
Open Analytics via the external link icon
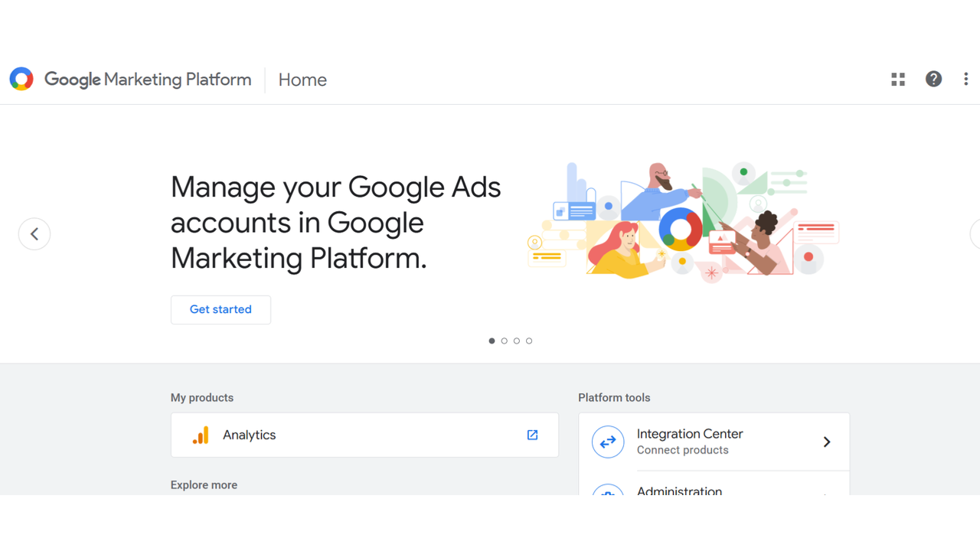532,435
